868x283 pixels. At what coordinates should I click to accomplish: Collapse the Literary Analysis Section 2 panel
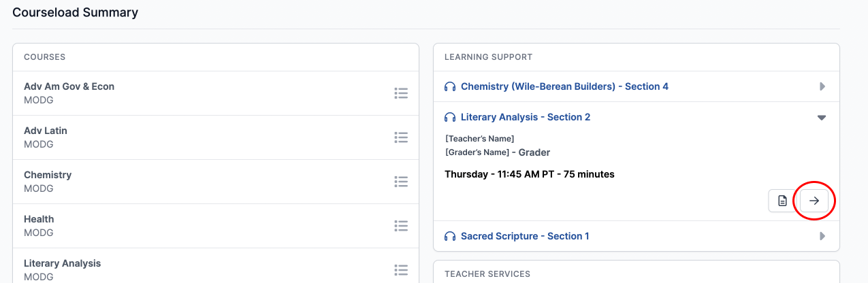[x=822, y=118]
